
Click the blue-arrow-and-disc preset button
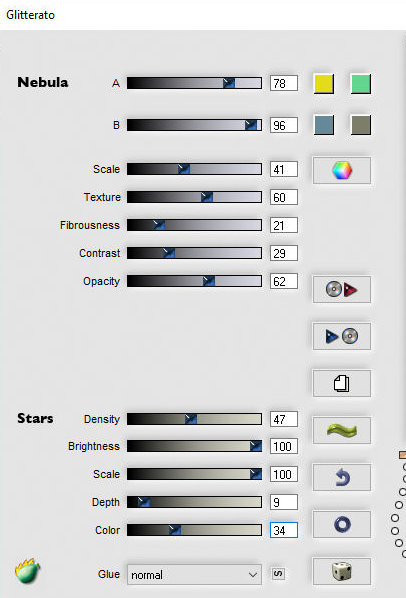(x=342, y=336)
